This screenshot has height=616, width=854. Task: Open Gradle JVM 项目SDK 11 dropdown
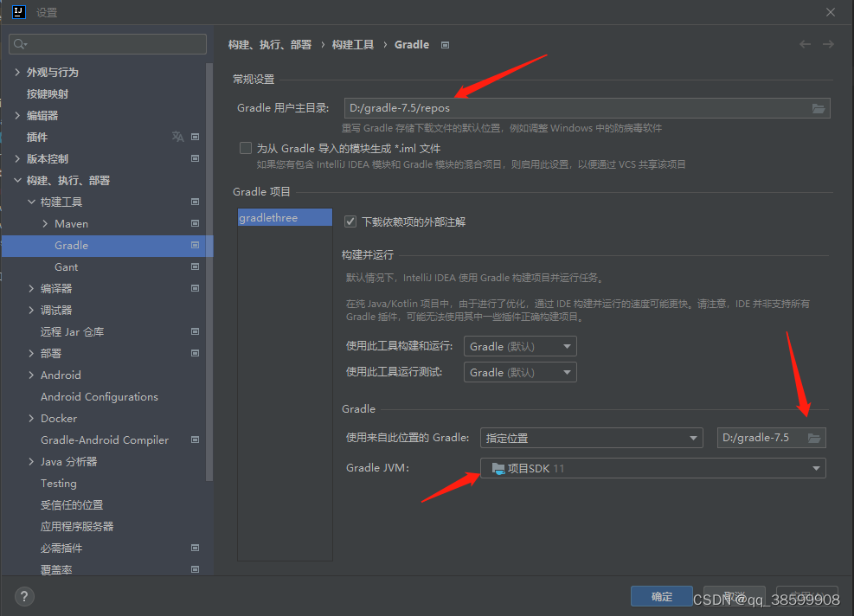coord(653,468)
